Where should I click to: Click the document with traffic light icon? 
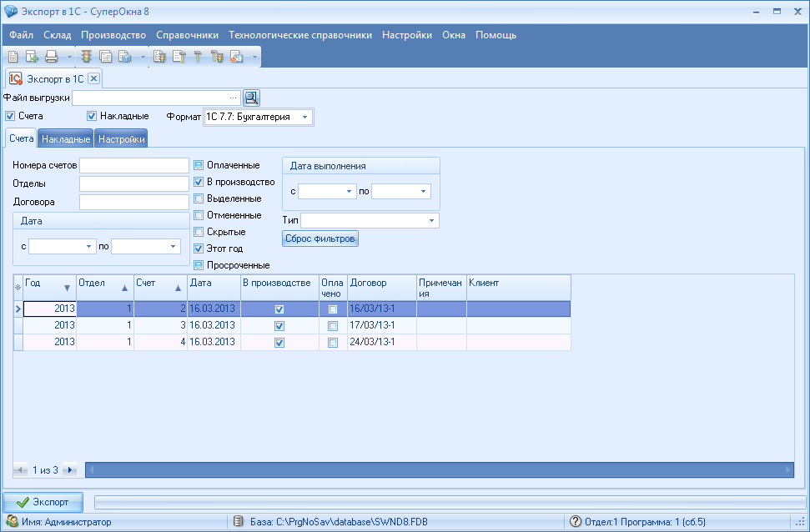point(159,57)
